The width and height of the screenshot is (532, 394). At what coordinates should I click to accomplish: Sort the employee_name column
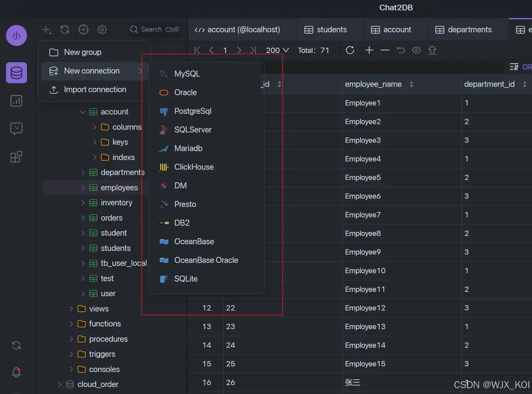[411, 84]
